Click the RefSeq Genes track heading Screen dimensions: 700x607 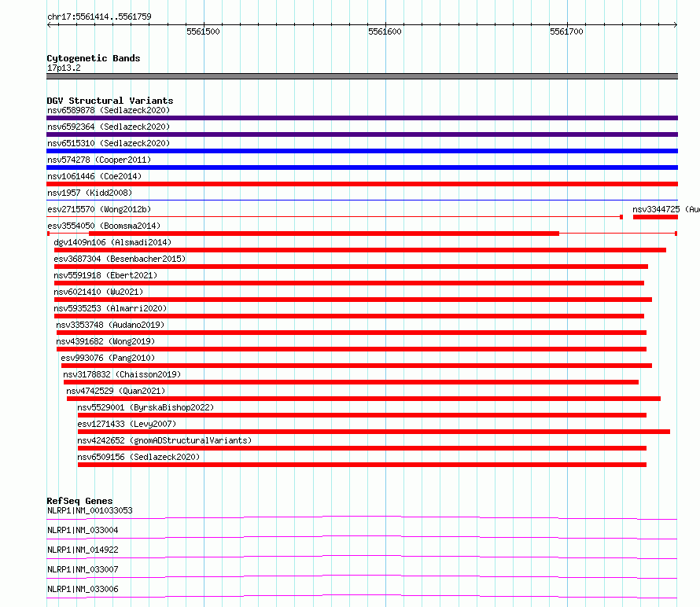tap(79, 501)
